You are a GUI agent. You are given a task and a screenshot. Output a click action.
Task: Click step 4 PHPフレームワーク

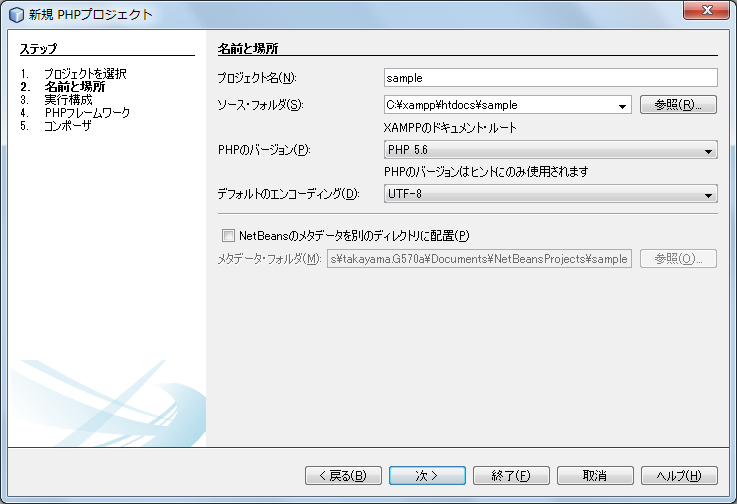(x=87, y=113)
